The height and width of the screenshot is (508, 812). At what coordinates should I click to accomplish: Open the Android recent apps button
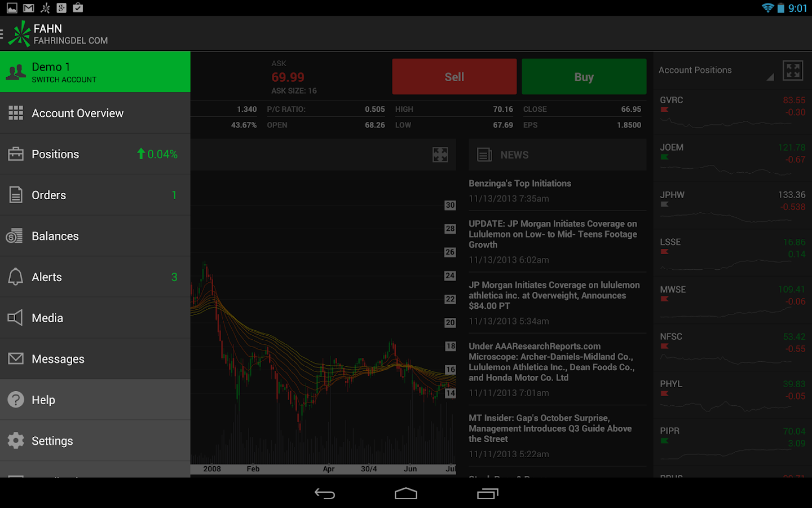[x=488, y=494]
